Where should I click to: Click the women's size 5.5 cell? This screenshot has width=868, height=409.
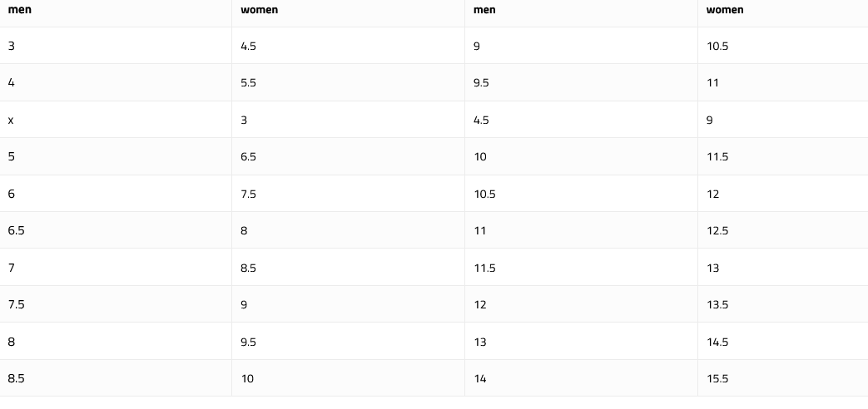pyautogui.click(x=248, y=83)
